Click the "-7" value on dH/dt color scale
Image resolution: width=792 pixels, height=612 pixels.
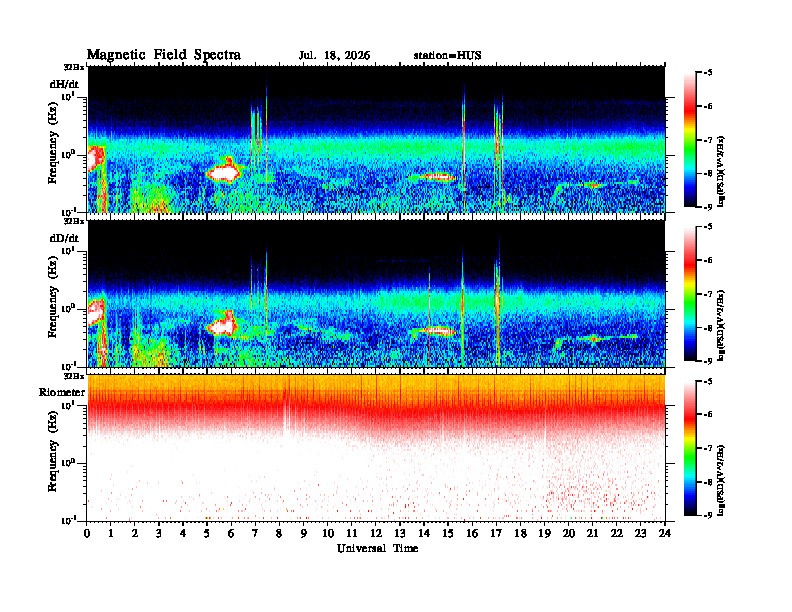[708, 140]
